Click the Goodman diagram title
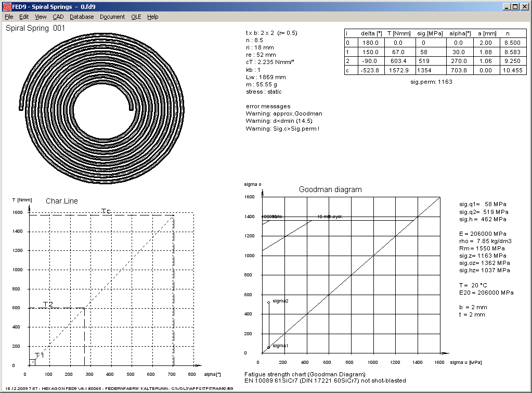This screenshot has height=393, width=532. tap(330, 189)
